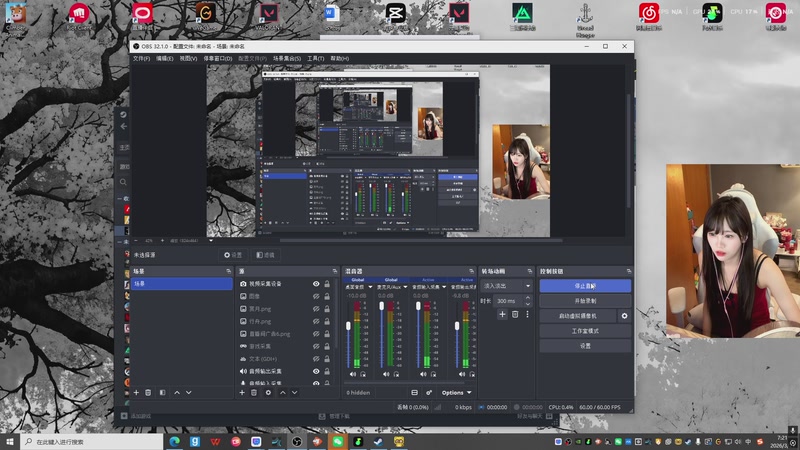Open source properties gear in sources panel
Viewport: 800px width, 450px height.
click(267, 392)
